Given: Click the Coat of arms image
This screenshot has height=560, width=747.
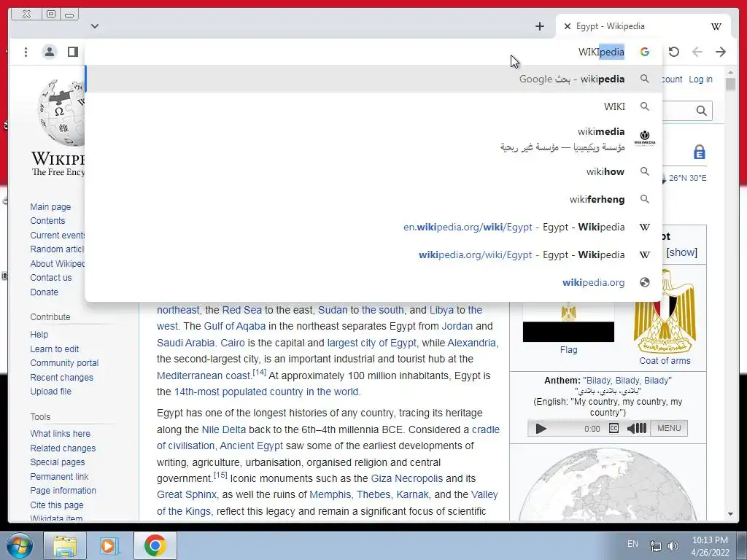Looking at the screenshot, I should pyautogui.click(x=665, y=311).
